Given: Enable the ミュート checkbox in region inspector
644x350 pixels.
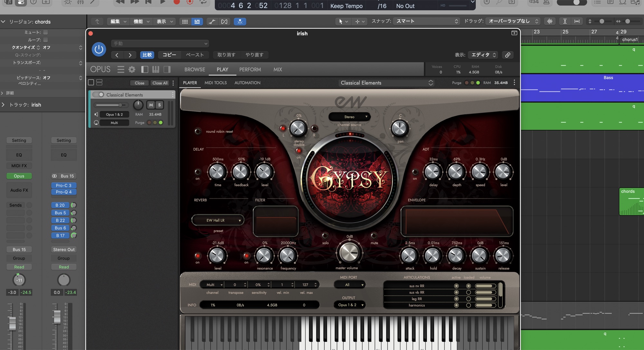Looking at the screenshot, I should pyautogui.click(x=45, y=32).
